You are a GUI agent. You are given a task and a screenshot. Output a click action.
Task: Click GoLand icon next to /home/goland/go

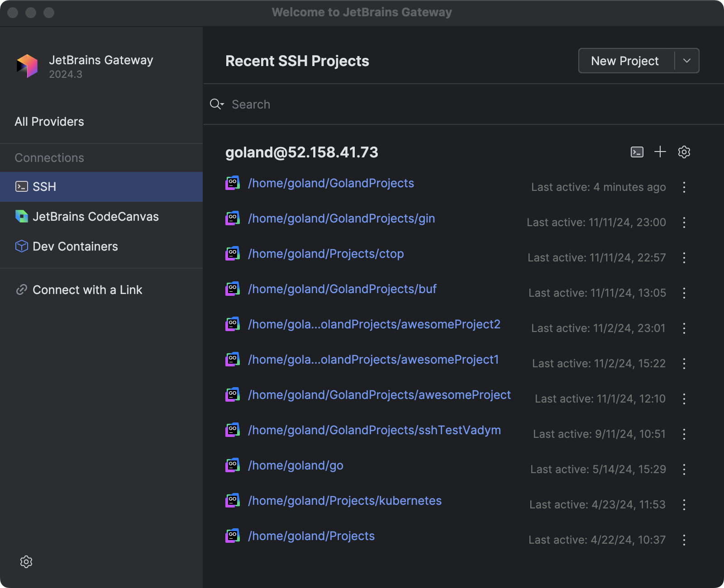click(233, 465)
